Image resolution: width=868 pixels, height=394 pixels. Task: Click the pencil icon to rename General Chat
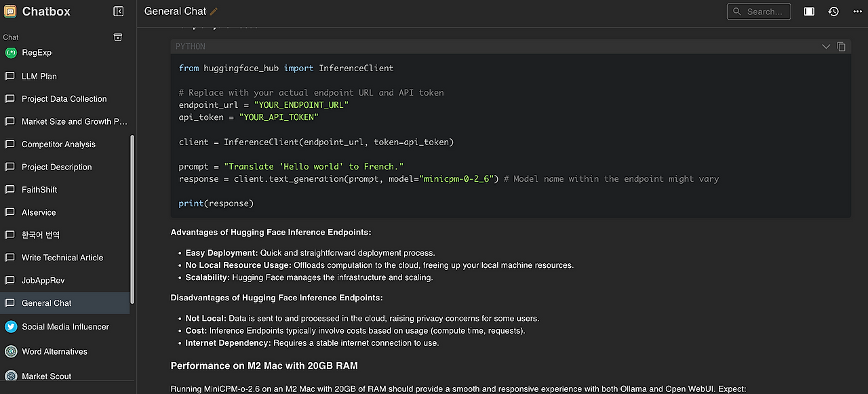tap(214, 12)
